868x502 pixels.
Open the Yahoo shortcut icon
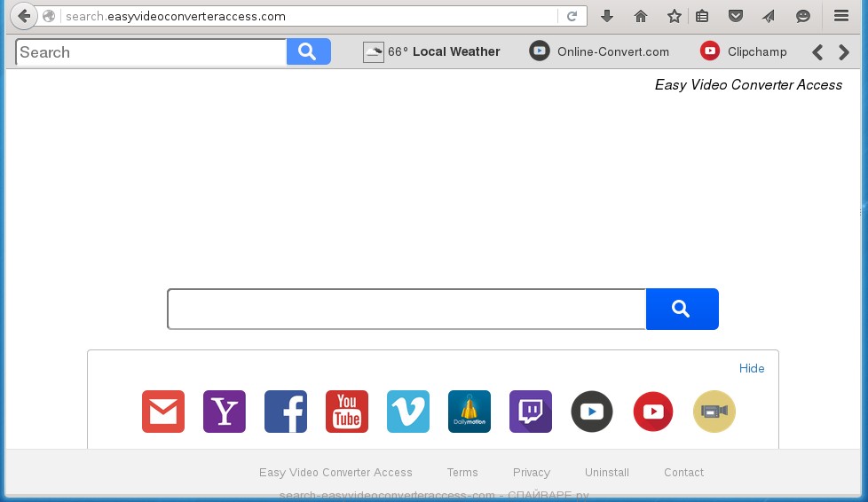click(225, 412)
